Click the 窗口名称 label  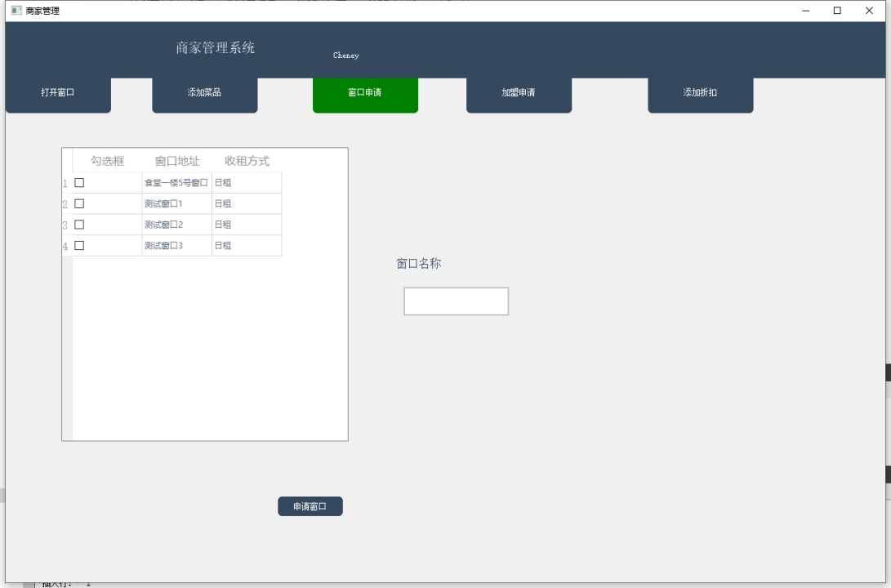point(419,264)
